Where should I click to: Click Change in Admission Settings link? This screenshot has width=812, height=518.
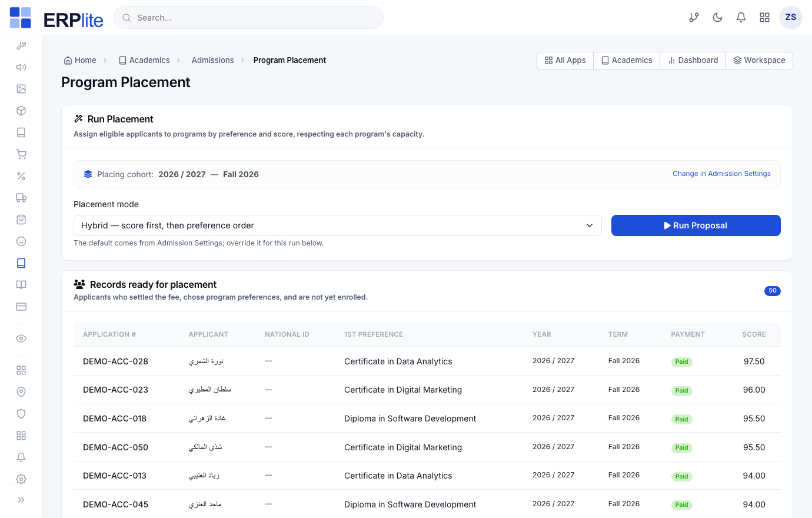click(721, 174)
